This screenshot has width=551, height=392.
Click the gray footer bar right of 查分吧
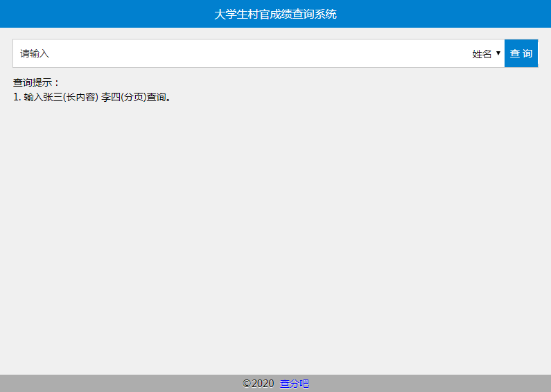pyautogui.click(x=430, y=384)
